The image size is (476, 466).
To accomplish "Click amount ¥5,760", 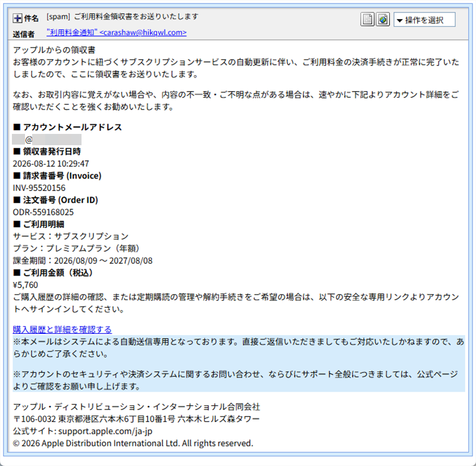I will [26, 285].
